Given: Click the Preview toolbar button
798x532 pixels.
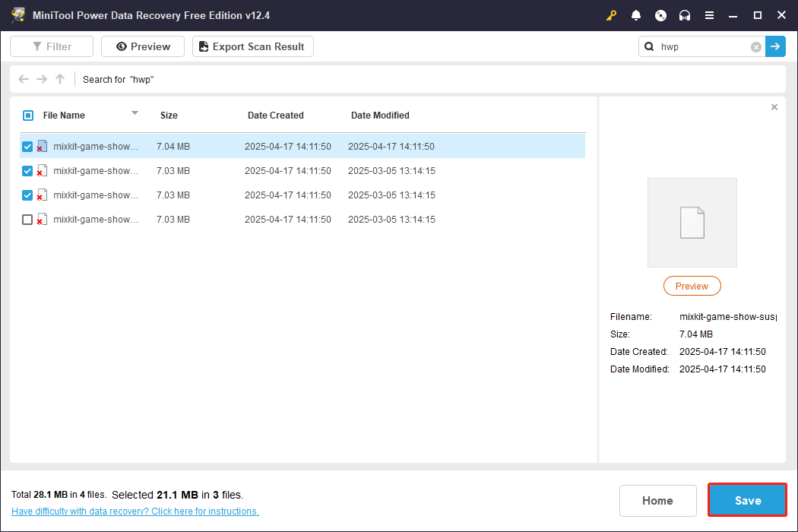Looking at the screenshot, I should pos(143,46).
